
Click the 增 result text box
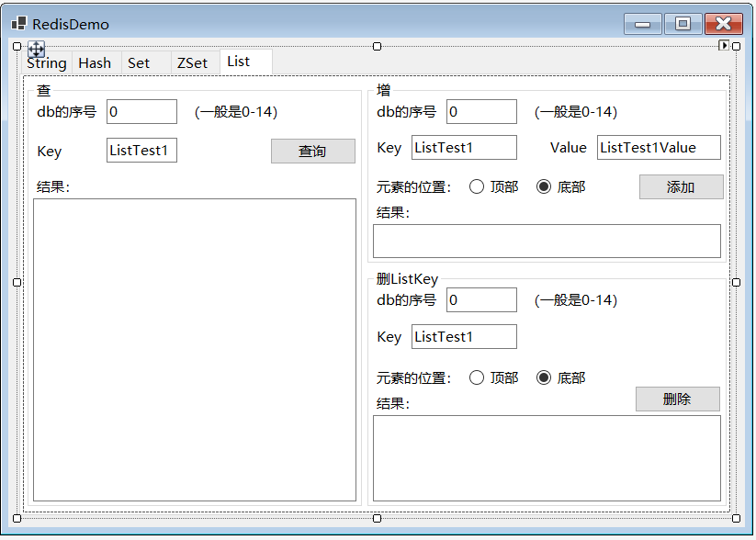tap(547, 241)
